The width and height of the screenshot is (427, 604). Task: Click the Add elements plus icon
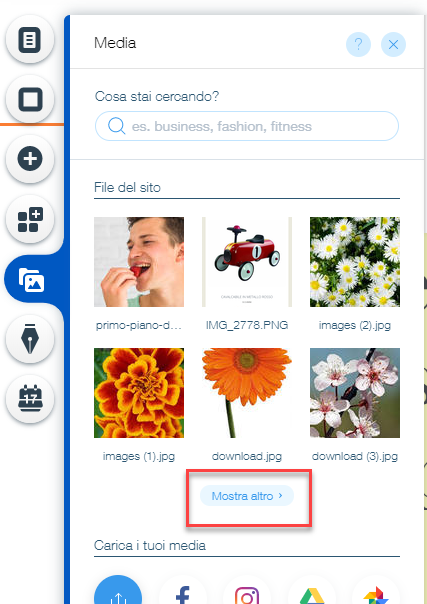pyautogui.click(x=30, y=159)
